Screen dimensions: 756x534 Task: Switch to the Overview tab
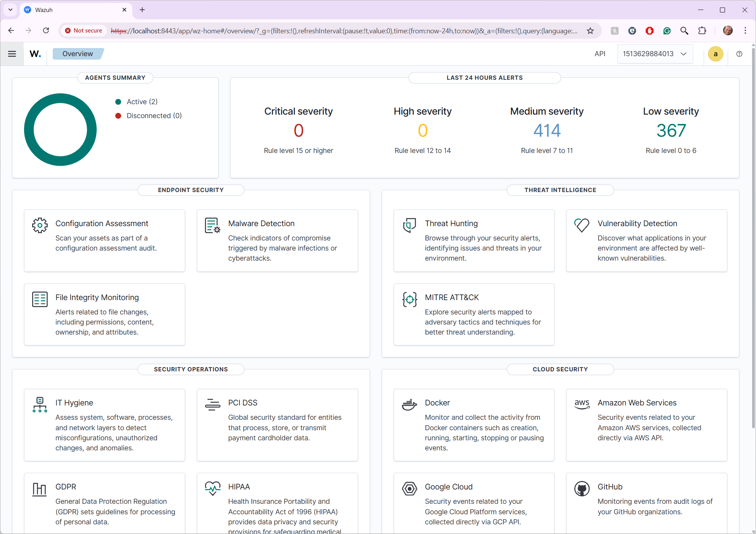(x=77, y=53)
